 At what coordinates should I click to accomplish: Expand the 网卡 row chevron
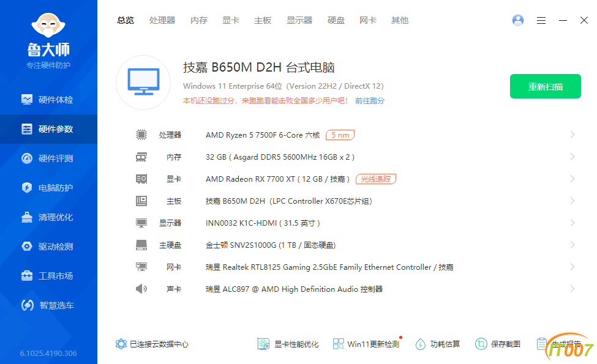coord(573,267)
